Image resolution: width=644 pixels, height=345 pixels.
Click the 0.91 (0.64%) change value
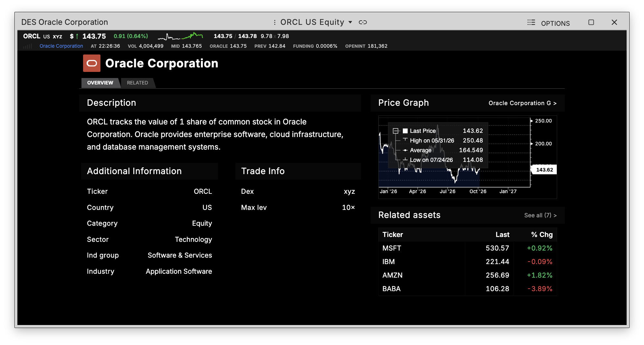[x=131, y=36]
